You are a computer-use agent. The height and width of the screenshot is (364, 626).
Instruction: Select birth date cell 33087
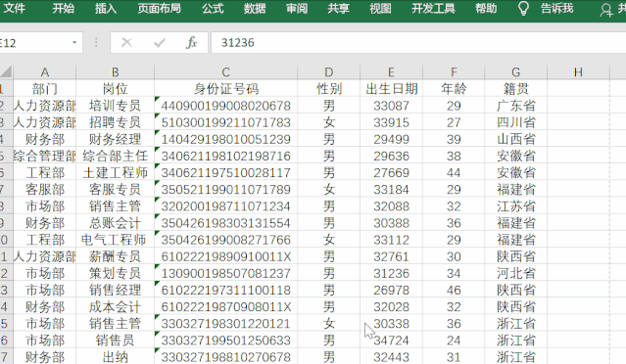click(x=391, y=106)
